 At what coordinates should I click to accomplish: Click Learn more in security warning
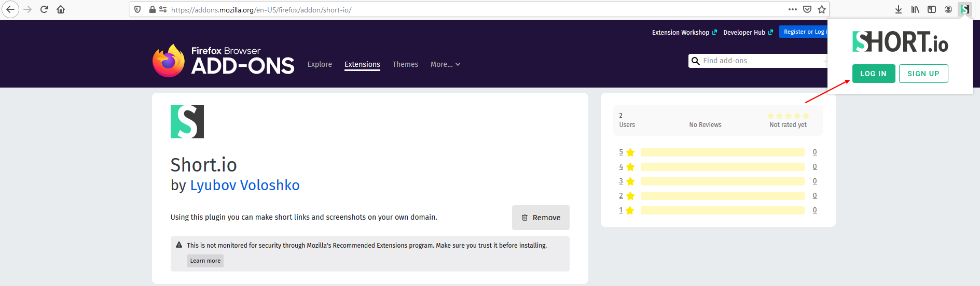point(205,261)
